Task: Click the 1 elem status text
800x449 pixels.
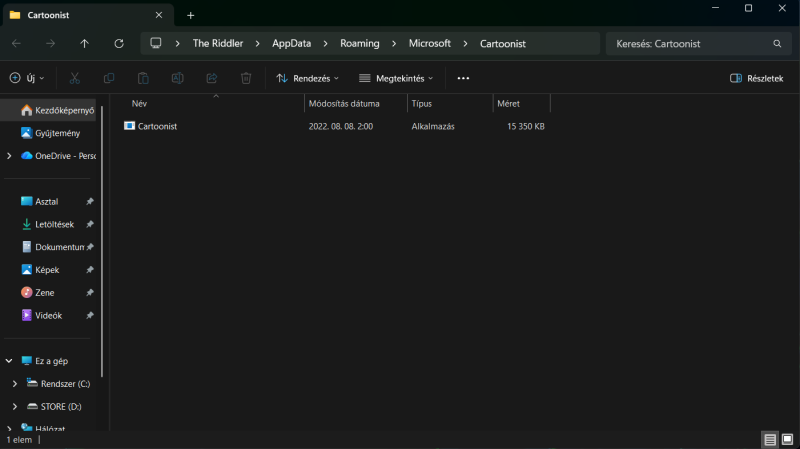Action: click(19, 440)
